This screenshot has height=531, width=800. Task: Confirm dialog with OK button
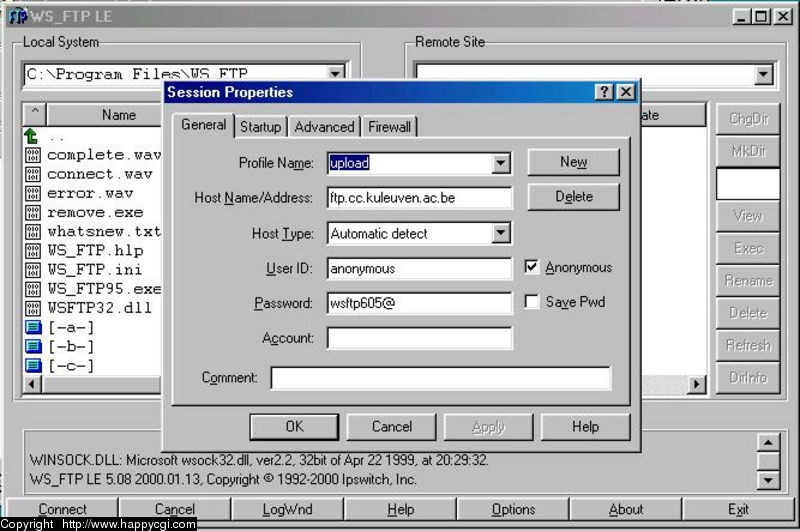(294, 426)
